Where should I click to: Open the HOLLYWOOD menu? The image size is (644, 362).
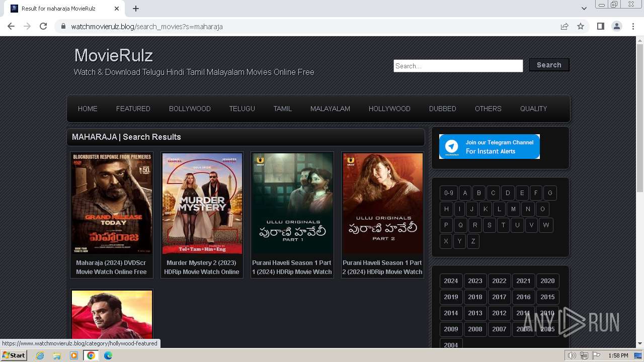click(x=389, y=109)
